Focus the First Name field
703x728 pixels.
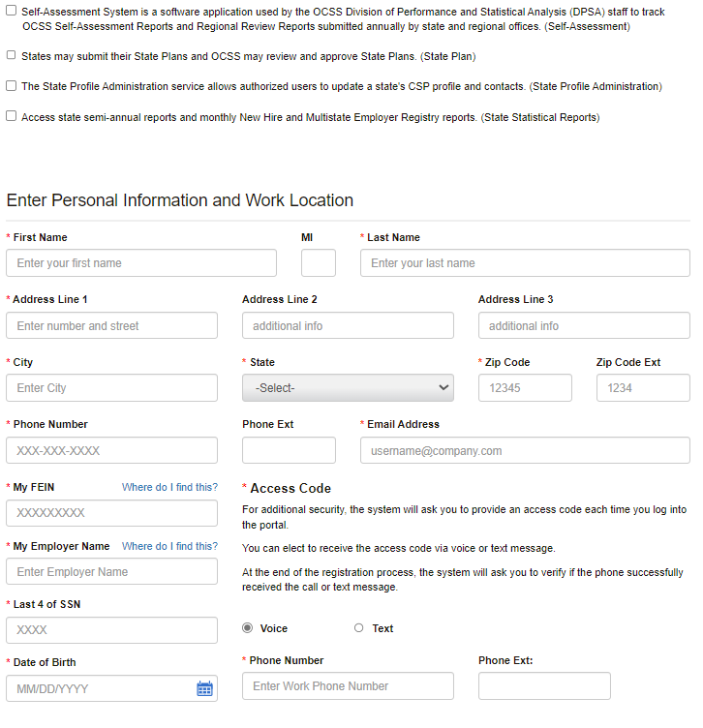141,263
